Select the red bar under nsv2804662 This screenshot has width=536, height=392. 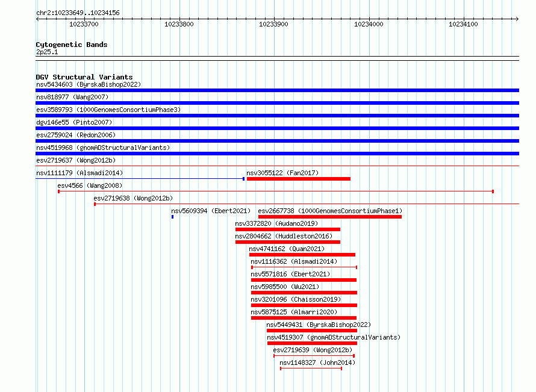click(x=288, y=242)
